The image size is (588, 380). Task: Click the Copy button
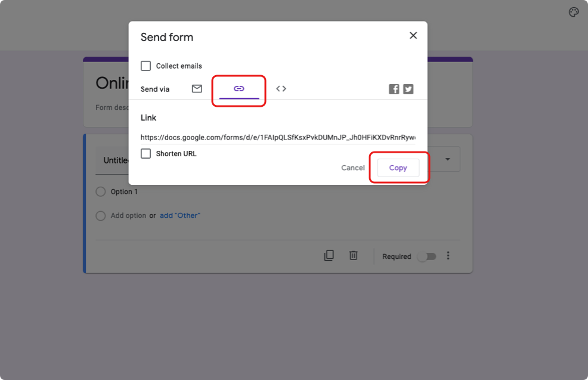pos(398,168)
